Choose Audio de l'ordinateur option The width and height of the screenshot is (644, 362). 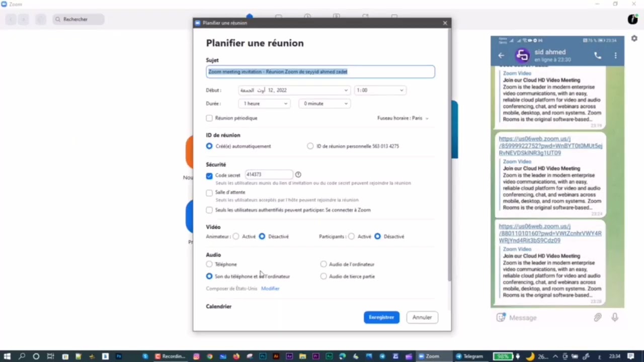pyautogui.click(x=324, y=264)
